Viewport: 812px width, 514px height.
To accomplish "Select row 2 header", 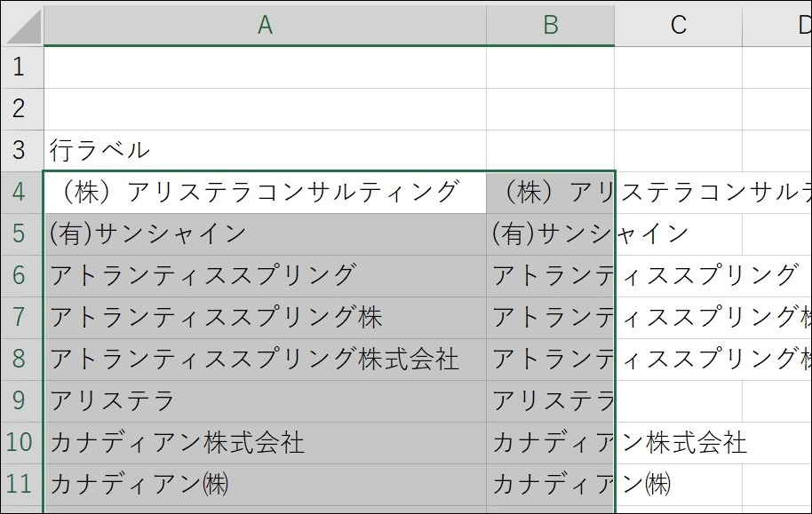I will [21, 109].
